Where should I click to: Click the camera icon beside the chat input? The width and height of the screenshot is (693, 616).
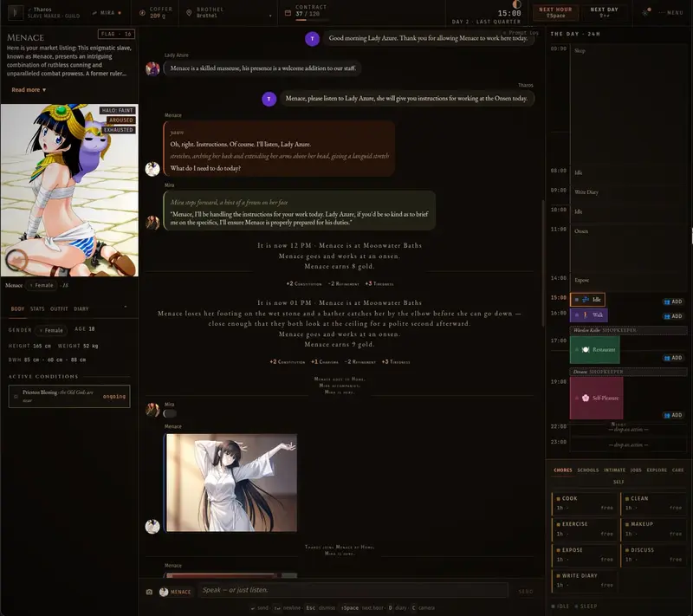149,592
